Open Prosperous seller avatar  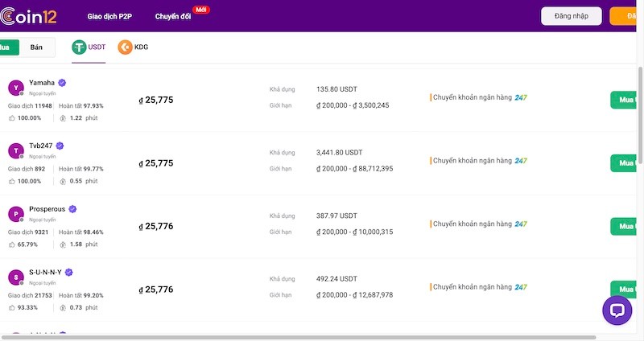(x=16, y=214)
